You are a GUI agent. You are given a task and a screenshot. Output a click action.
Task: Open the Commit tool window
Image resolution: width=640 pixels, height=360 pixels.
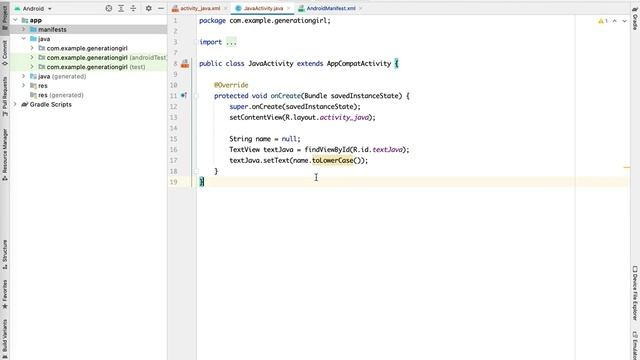[4, 53]
